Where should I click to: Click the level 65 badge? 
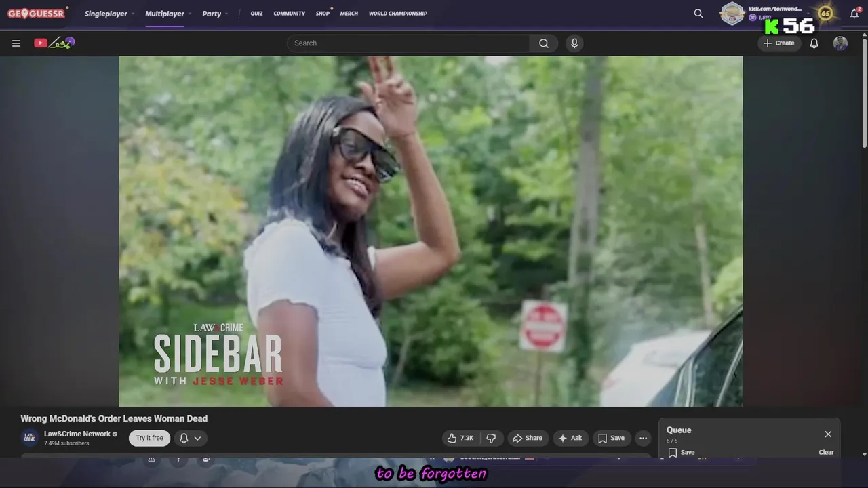[x=825, y=13]
